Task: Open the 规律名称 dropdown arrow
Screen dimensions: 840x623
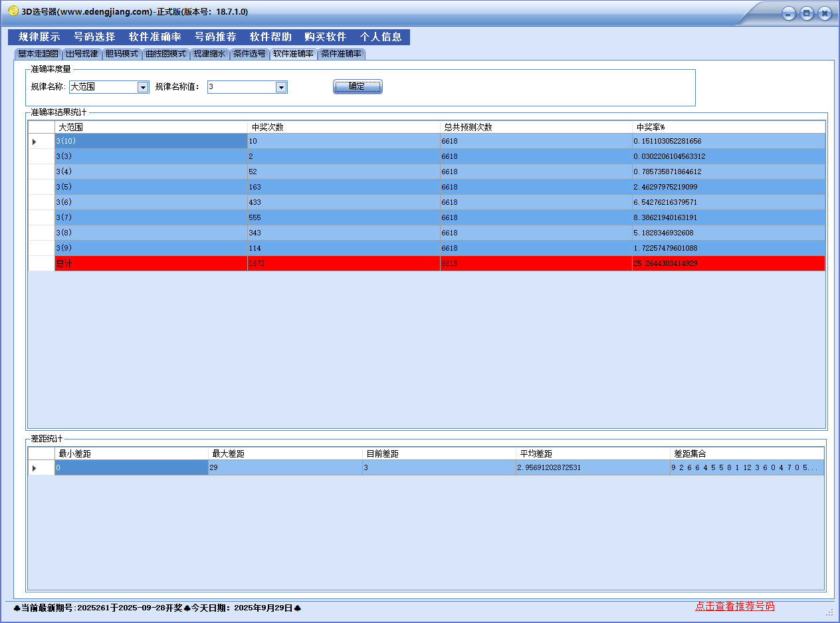Action: click(x=143, y=87)
